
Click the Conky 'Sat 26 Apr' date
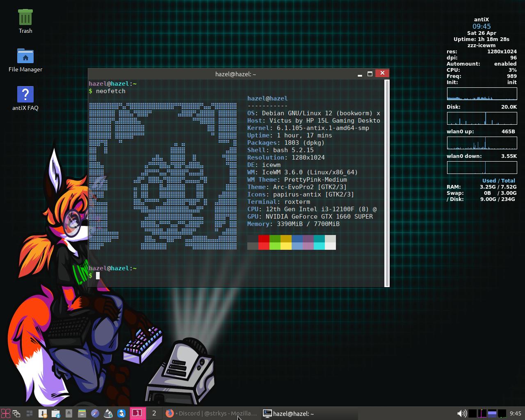coord(482,33)
